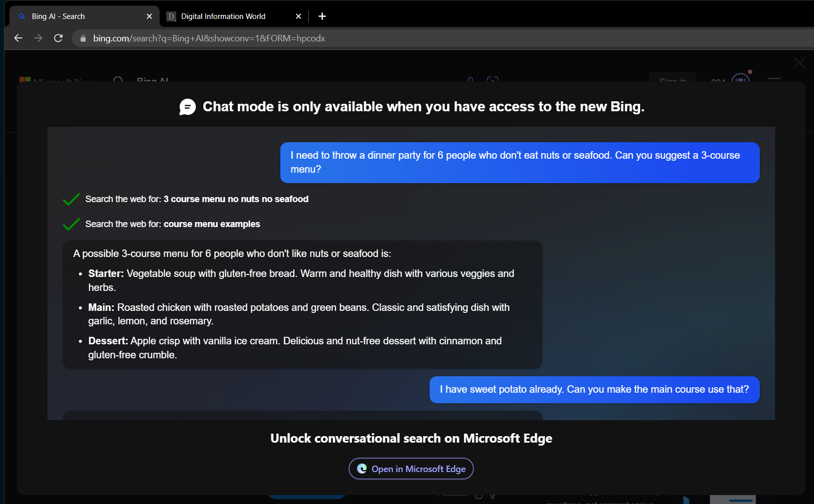Viewport: 814px width, 504px height.
Task: Select the sweet potato follow-up message
Action: [594, 389]
